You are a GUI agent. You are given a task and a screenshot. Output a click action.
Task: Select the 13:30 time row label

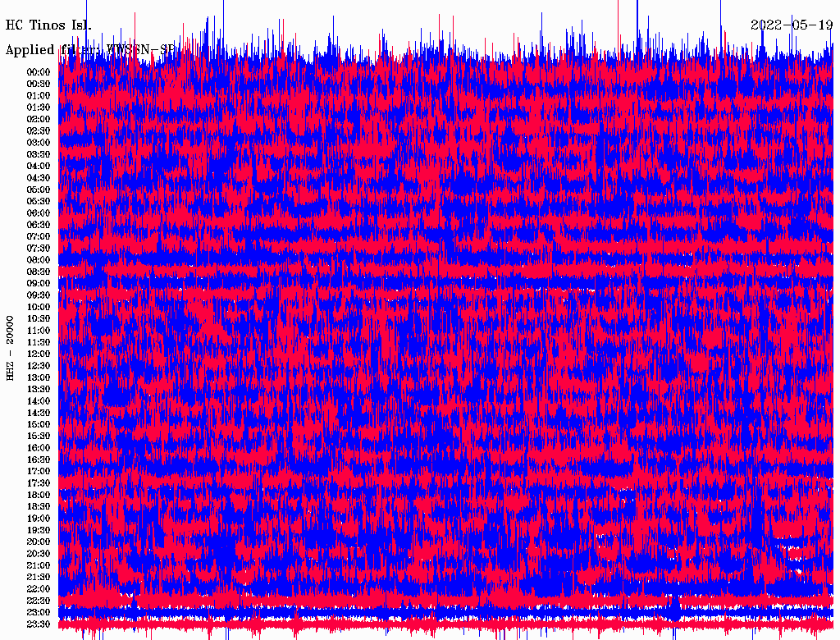point(39,389)
